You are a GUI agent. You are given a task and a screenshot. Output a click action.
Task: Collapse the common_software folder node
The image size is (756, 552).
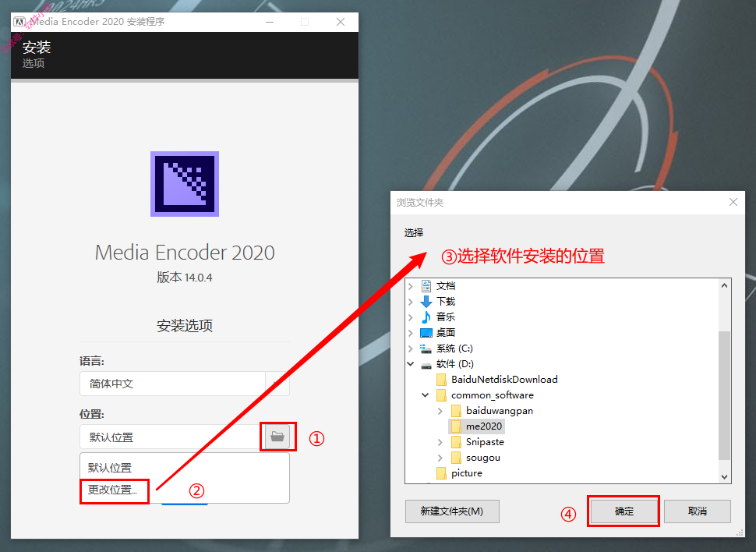[426, 395]
